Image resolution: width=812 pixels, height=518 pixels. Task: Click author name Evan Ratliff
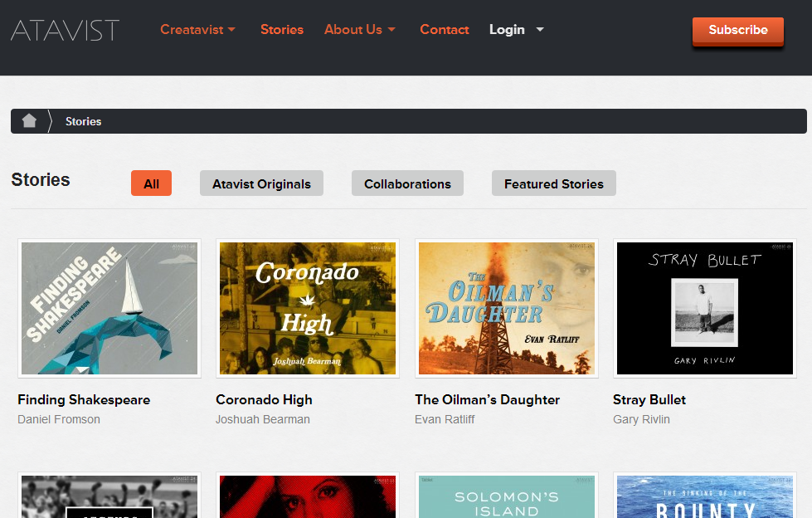(x=445, y=419)
